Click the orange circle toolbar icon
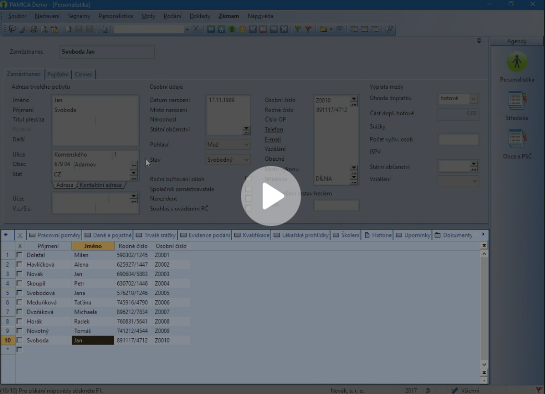Screen dimensions: 545x394 coord(242,29)
